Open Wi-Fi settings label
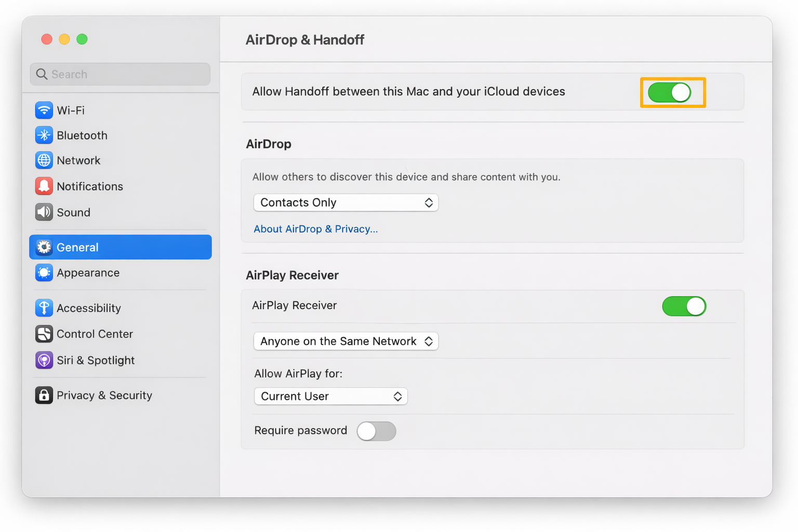 (71, 110)
